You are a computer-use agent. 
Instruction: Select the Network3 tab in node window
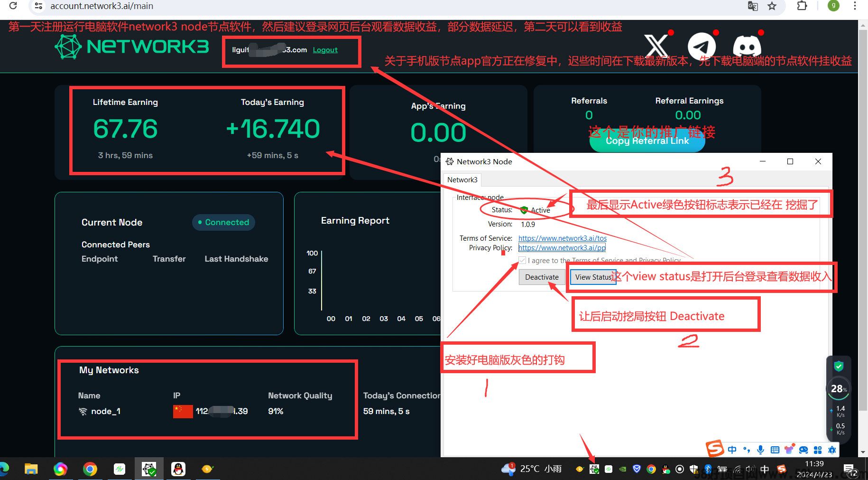pyautogui.click(x=462, y=179)
